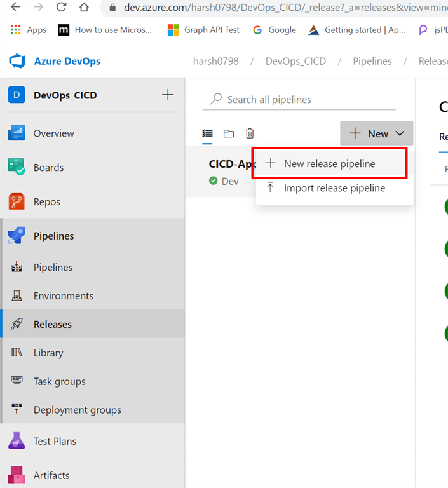Select the CICD-App pipeline entry
Image resolution: width=448 pixels, height=488 pixels.
pyautogui.click(x=232, y=164)
